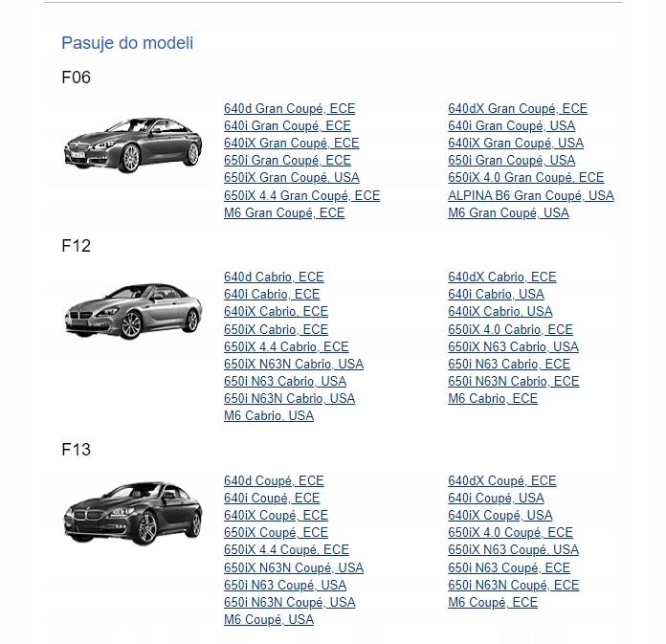Viewport: 666px width, 644px height.
Task: Follow the 640iX Coupé, USA link
Action: tap(500, 515)
